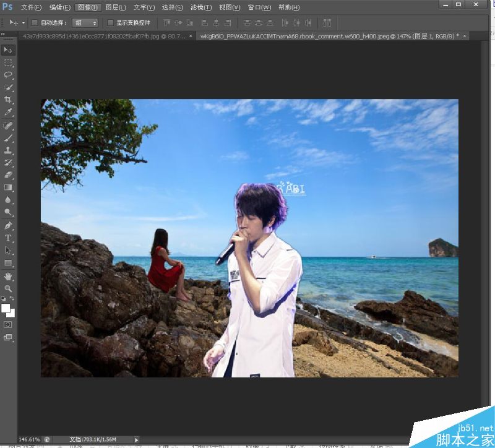Expand the status bar document info arrow
The height and width of the screenshot is (448, 495).
pos(137,439)
